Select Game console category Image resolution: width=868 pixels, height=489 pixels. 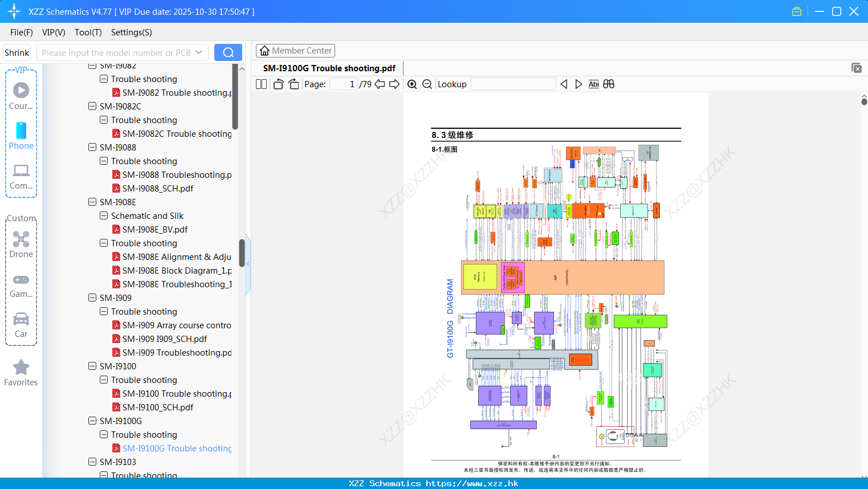21,286
